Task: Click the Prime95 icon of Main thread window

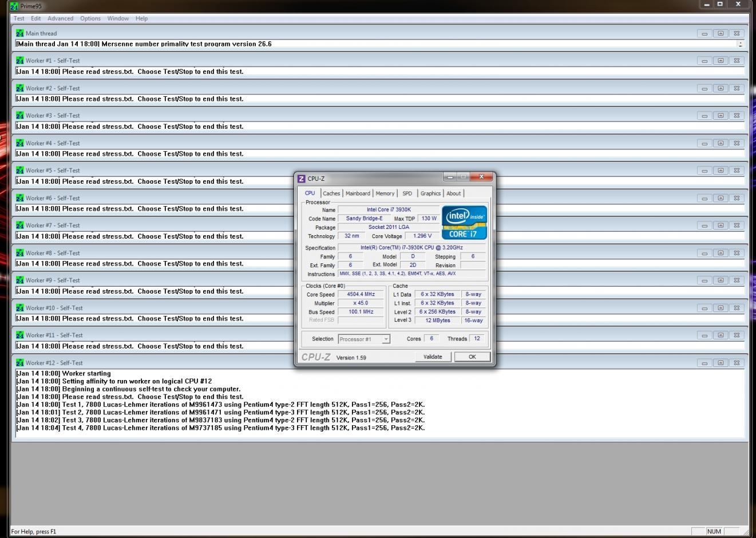Action: [20, 33]
